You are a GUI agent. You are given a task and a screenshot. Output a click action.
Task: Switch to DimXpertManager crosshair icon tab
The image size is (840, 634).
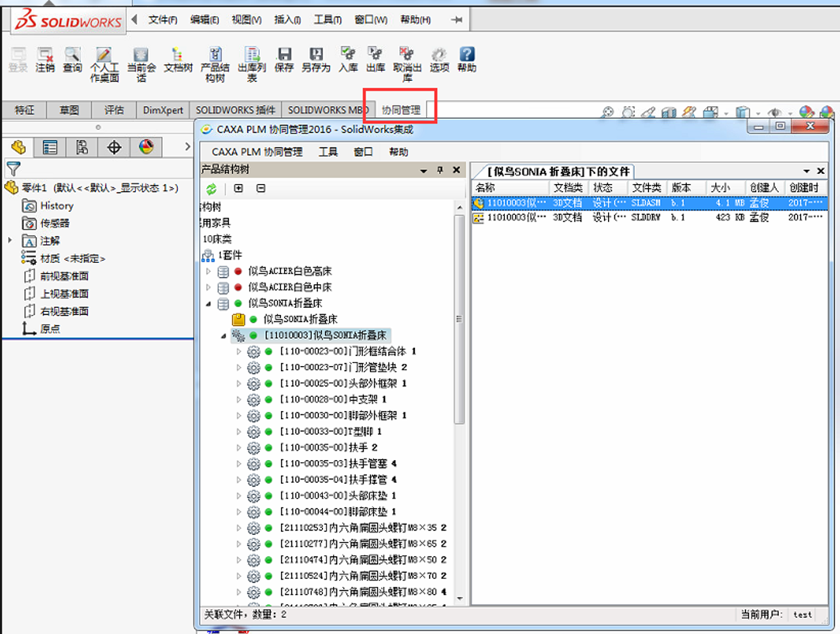coord(114,147)
